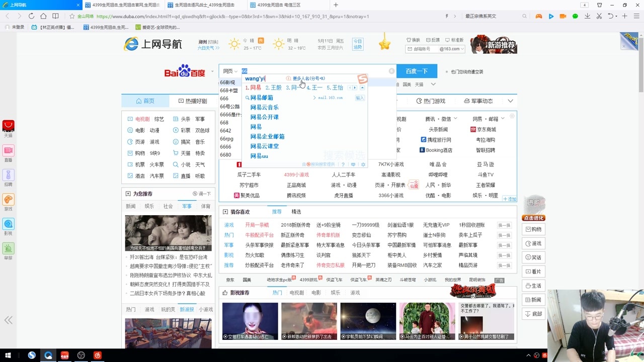Open the reading-mode book icon in toolbar
Screen dimensions: 644x362
click(55, 16)
